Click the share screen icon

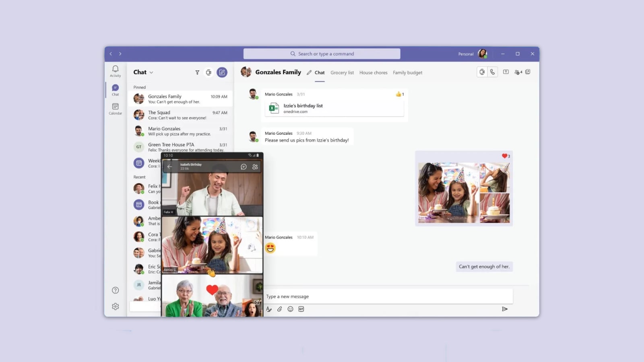click(506, 72)
